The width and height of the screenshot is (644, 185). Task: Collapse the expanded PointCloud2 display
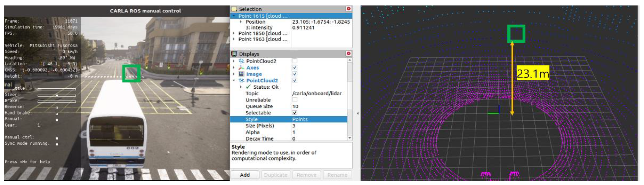[234, 81]
